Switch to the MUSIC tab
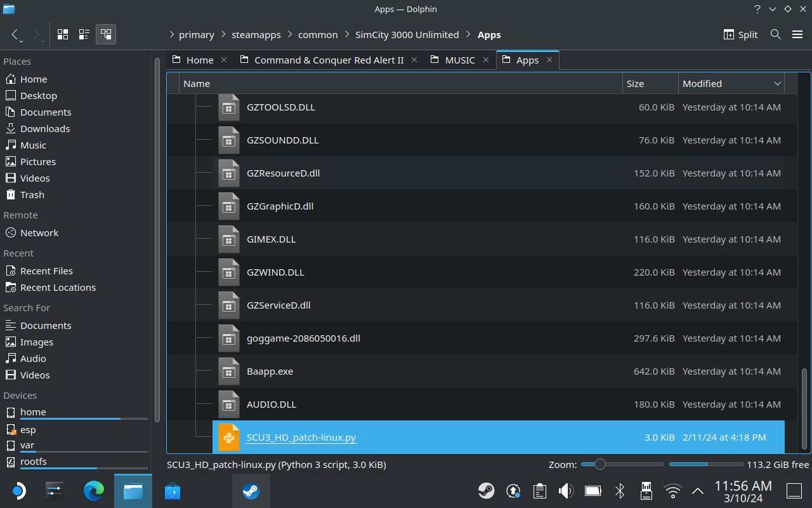Viewport: 812px width, 508px height. [x=460, y=60]
